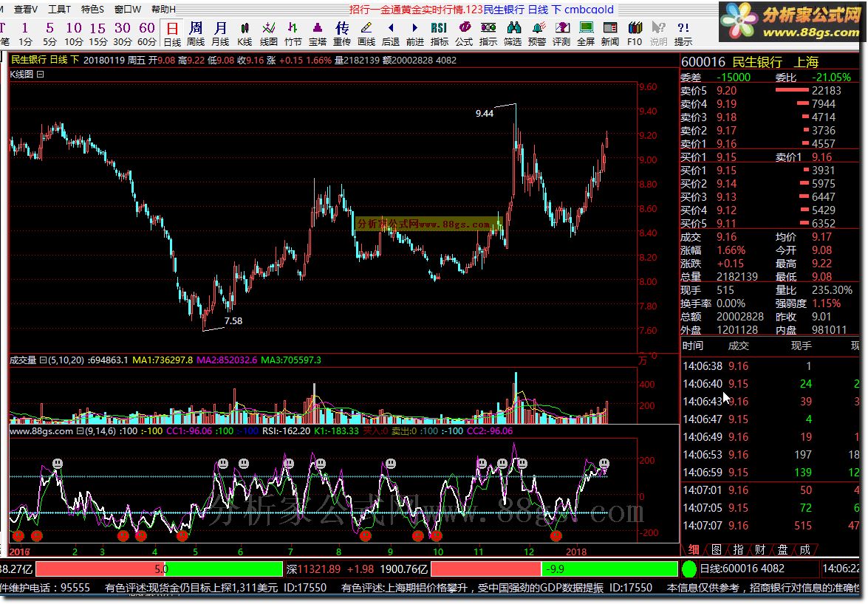Screen dimensions: 868x604
Task: Choose the tower chart (宝塔) style icon
Action: [x=317, y=33]
